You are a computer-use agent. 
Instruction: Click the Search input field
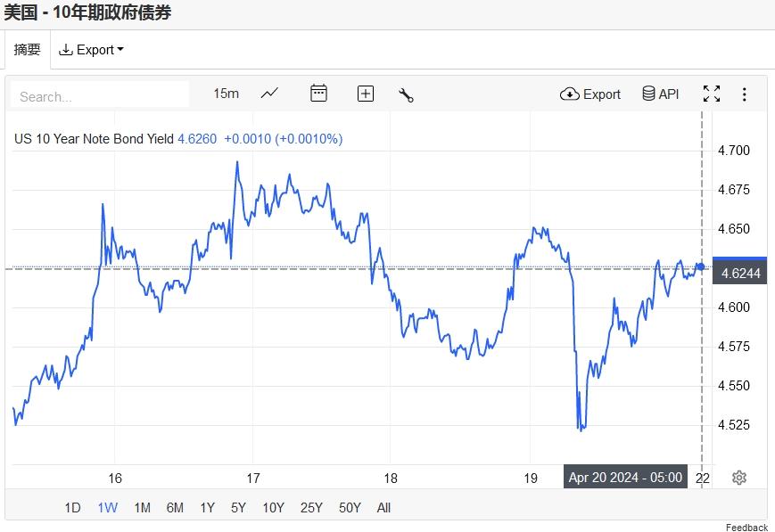click(100, 95)
